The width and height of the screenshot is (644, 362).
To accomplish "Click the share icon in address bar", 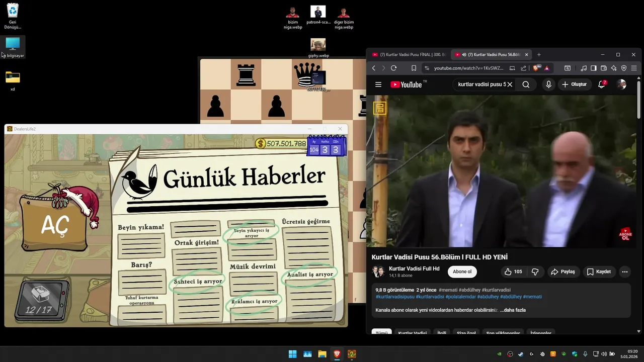I will coord(524,68).
